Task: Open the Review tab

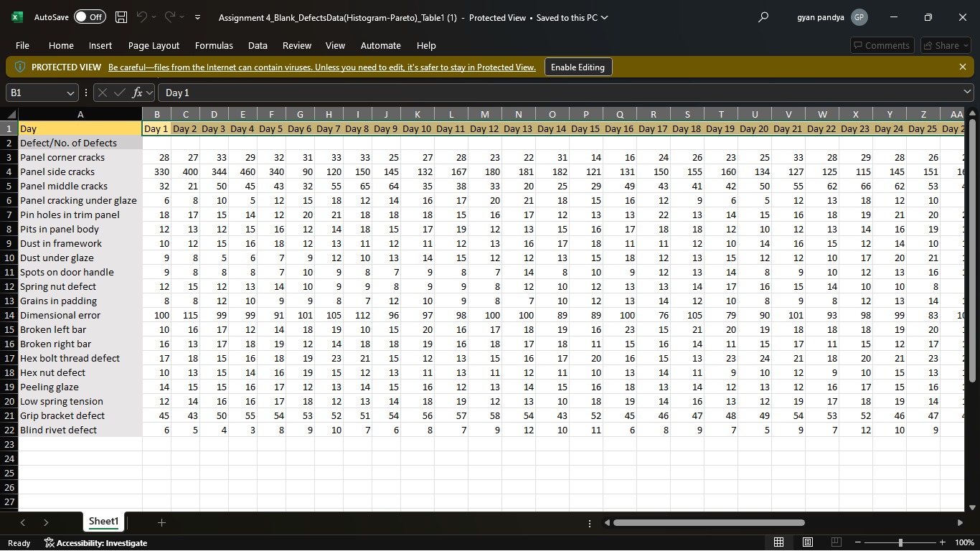Action: pos(297,45)
